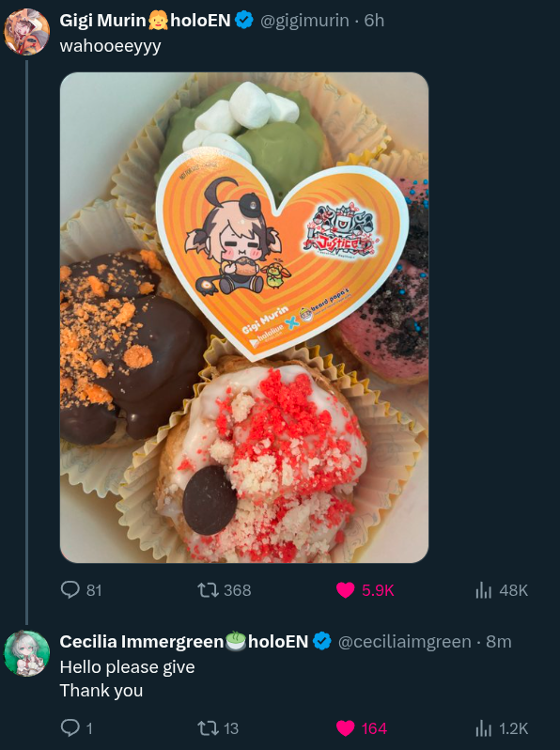
Task: Open the @gigimurin handle link
Action: point(304,21)
